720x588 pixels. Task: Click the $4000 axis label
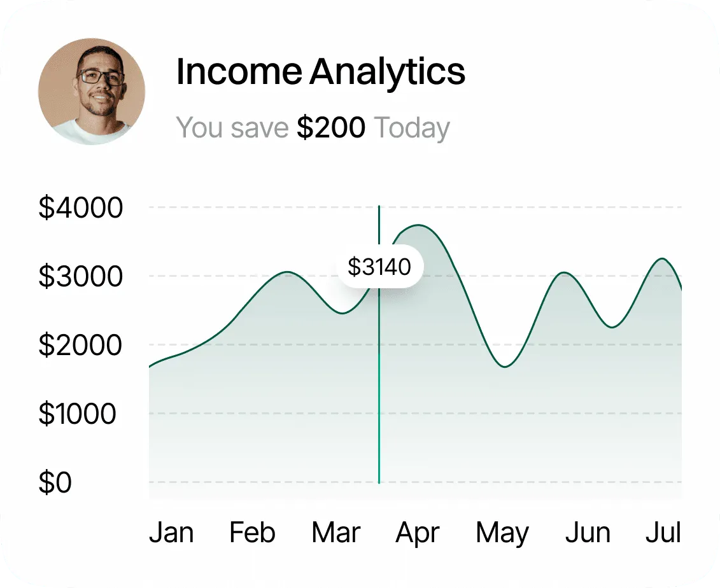(80, 208)
